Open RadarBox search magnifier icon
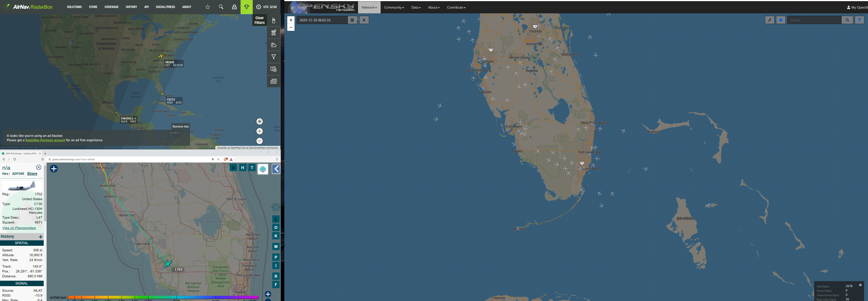The height and width of the screenshot is (301, 868). coord(221,7)
